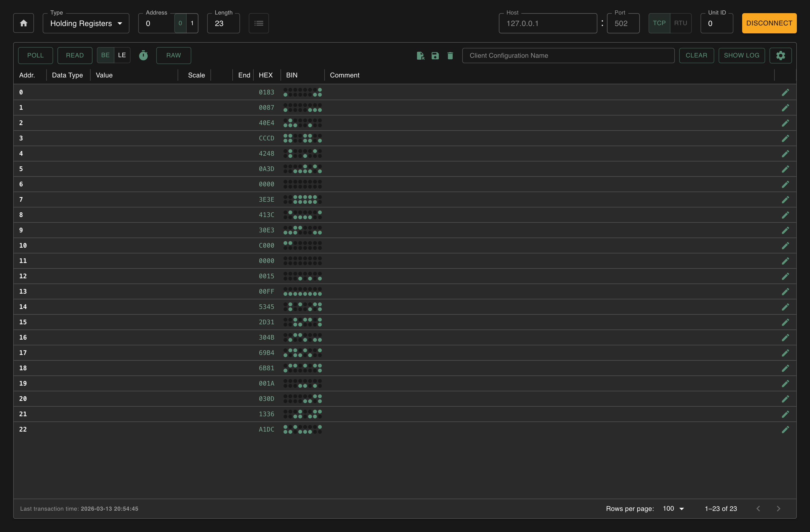This screenshot has height=532, width=810.
Task: Edit register 22 with pencil icon
Action: tap(785, 430)
